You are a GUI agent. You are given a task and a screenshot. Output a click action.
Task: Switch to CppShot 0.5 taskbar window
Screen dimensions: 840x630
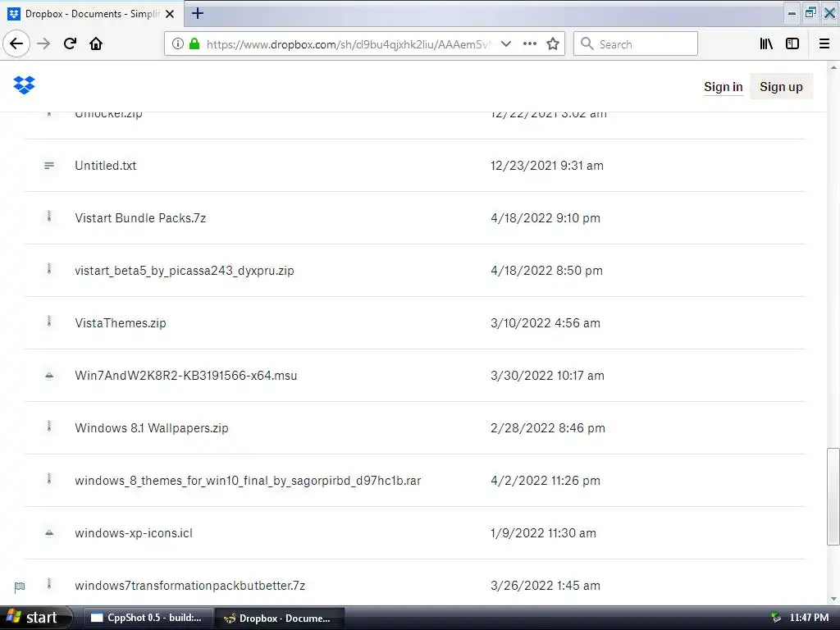148,618
